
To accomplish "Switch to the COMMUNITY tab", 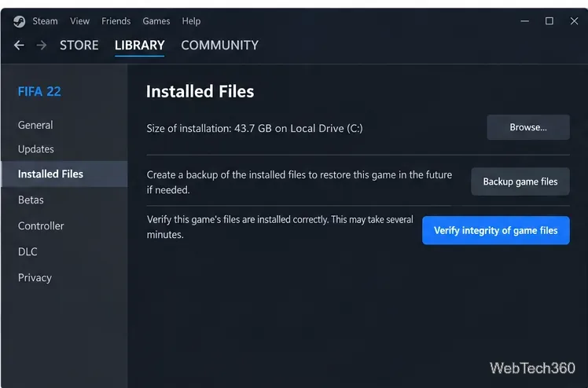I will click(220, 46).
